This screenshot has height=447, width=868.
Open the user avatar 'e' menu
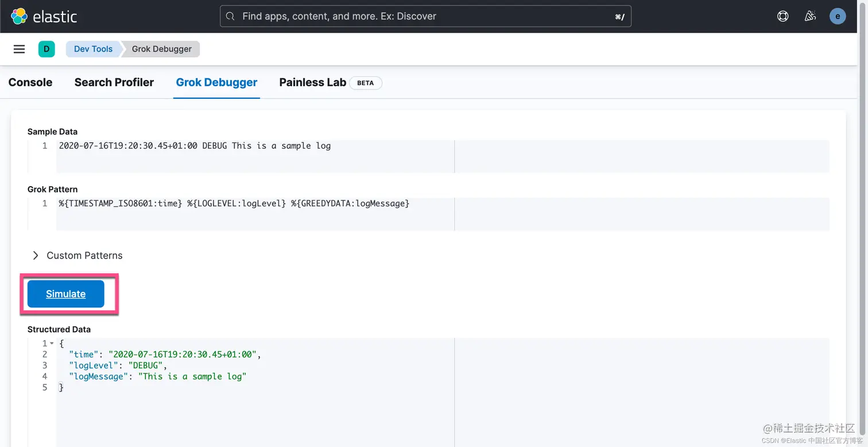838,16
